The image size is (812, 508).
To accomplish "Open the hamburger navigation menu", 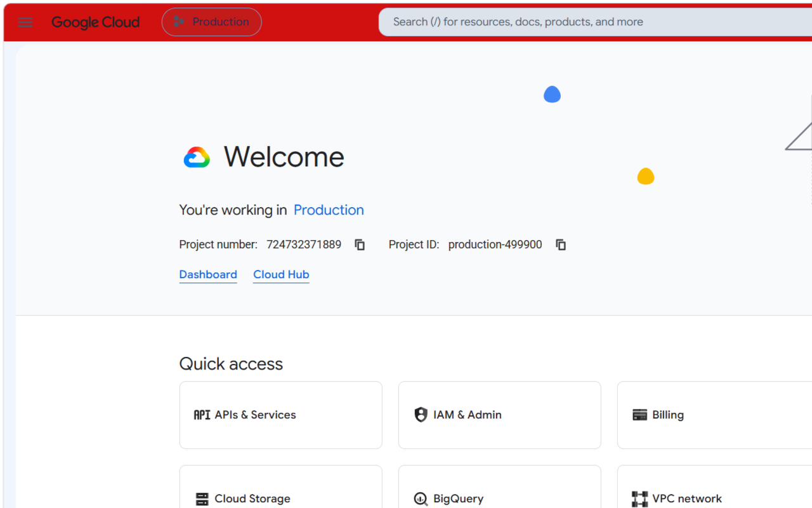I will pos(25,22).
